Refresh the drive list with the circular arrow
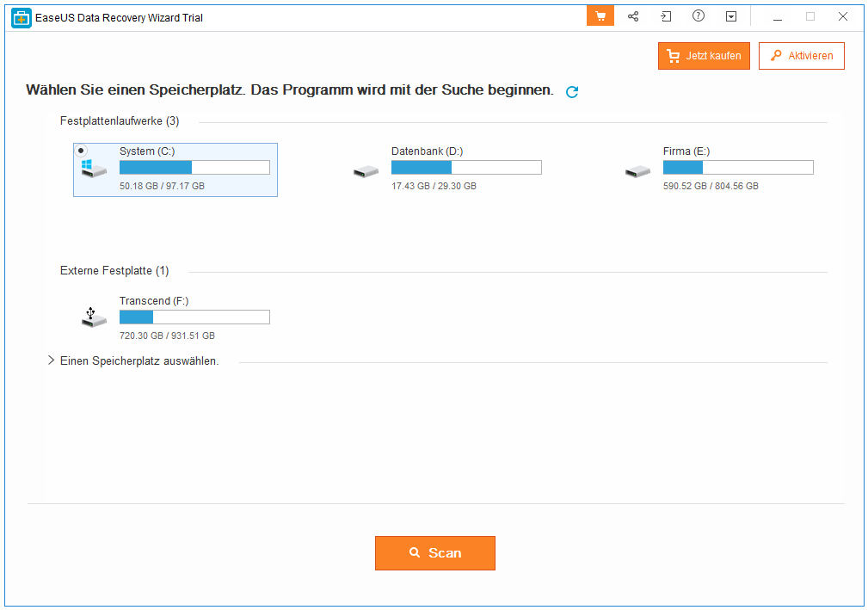The image size is (868, 610). pyautogui.click(x=572, y=92)
